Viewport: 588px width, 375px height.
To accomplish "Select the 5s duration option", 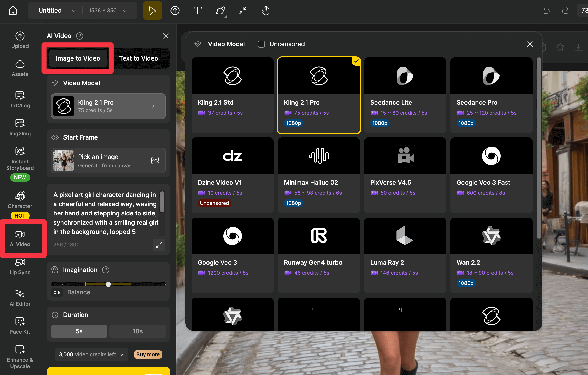I will pyautogui.click(x=79, y=331).
